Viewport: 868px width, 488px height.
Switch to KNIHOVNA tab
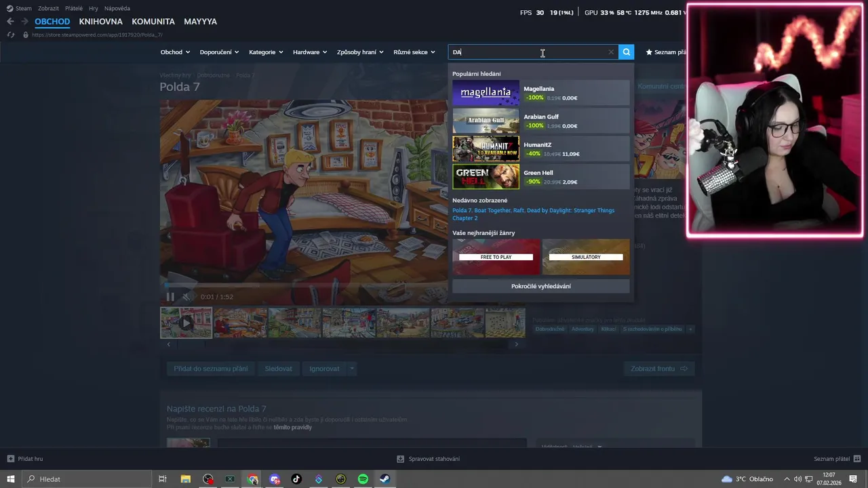coord(100,22)
